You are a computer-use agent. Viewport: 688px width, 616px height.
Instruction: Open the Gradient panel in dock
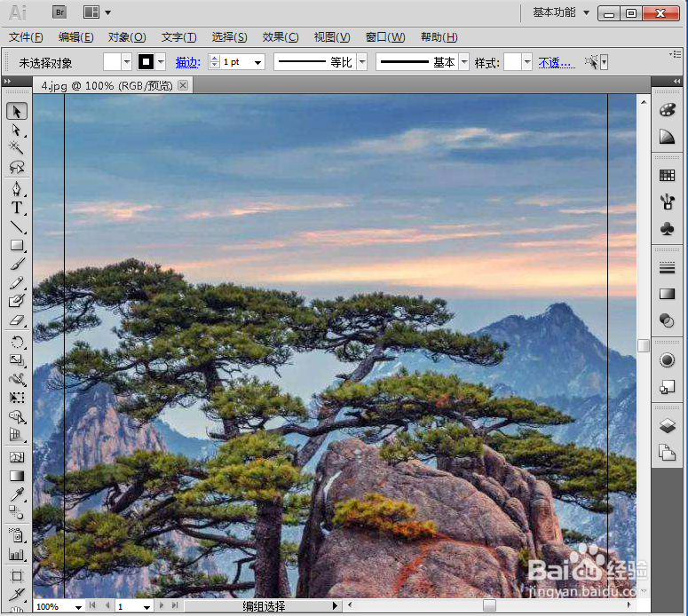[x=667, y=294]
